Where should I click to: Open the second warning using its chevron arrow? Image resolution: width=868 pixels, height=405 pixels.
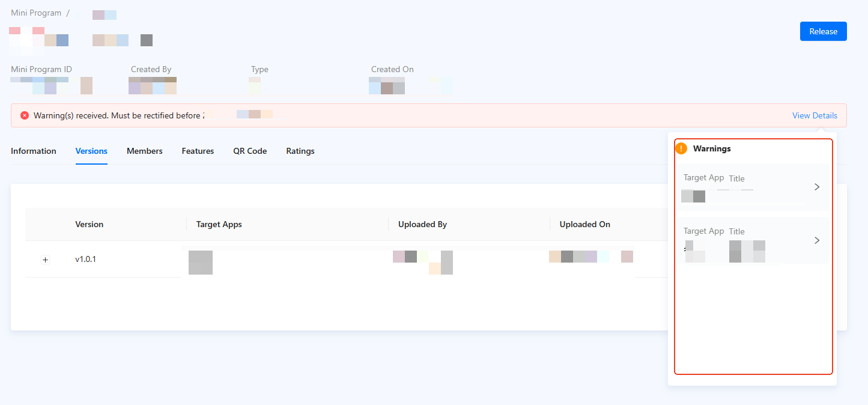click(x=816, y=240)
